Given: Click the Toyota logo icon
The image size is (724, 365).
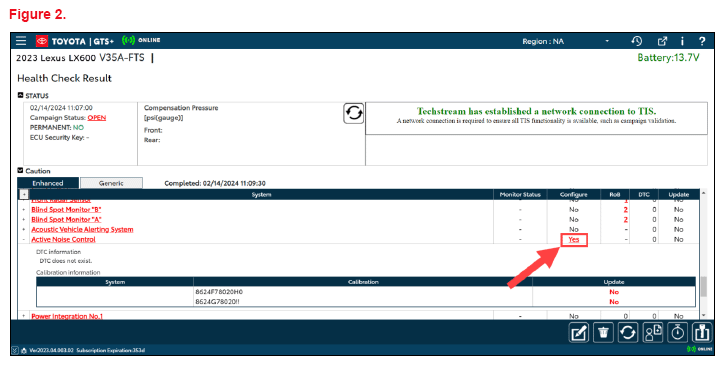Looking at the screenshot, I should [42, 41].
